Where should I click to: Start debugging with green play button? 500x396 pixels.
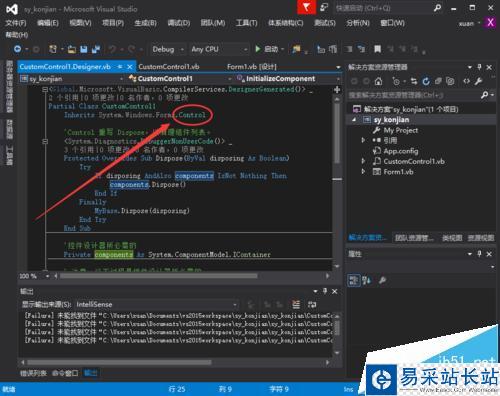(258, 49)
